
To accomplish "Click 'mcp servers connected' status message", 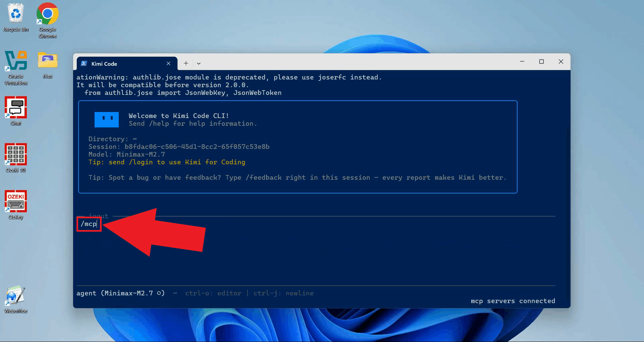I will [513, 301].
